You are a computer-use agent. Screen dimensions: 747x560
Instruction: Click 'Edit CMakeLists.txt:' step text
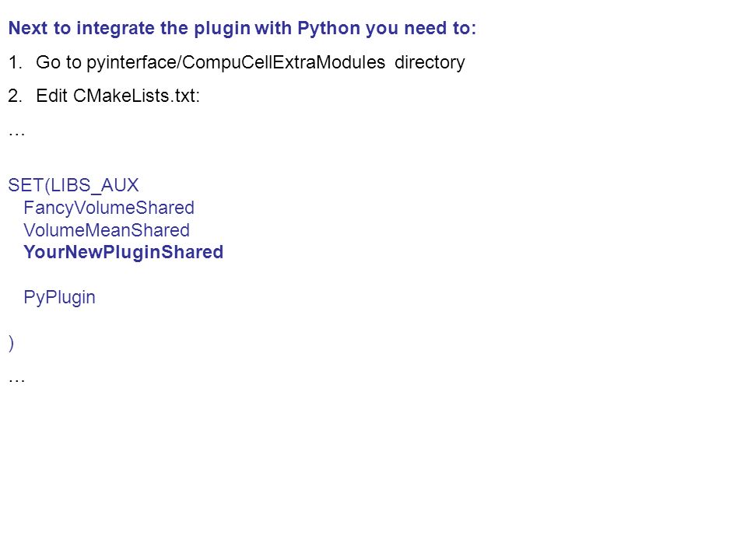[117, 96]
